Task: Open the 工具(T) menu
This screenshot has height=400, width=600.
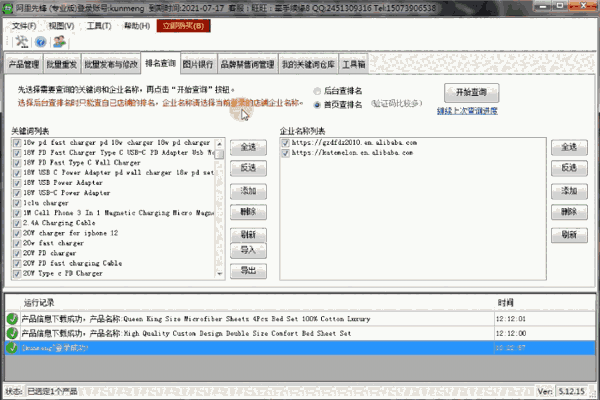Action: (x=99, y=22)
